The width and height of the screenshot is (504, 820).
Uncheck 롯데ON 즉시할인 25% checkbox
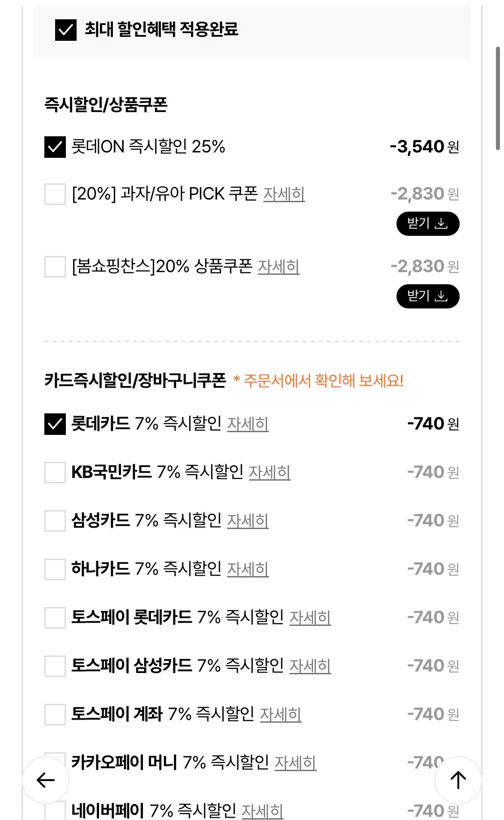(55, 147)
